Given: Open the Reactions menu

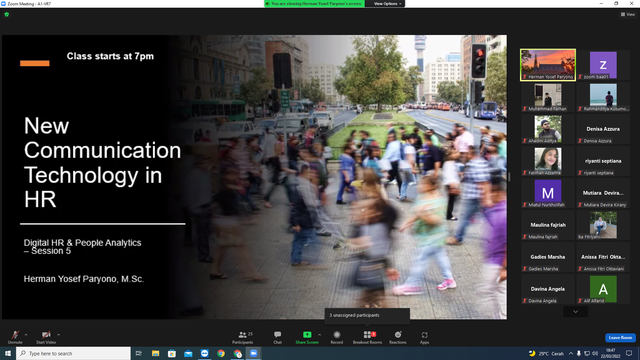Looking at the screenshot, I should click(398, 337).
